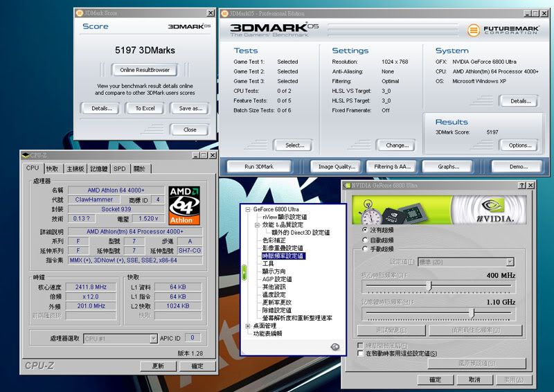The height and width of the screenshot is (392, 554).
Task: Select nView 顯示設定值 in the tree
Action: pos(285,217)
